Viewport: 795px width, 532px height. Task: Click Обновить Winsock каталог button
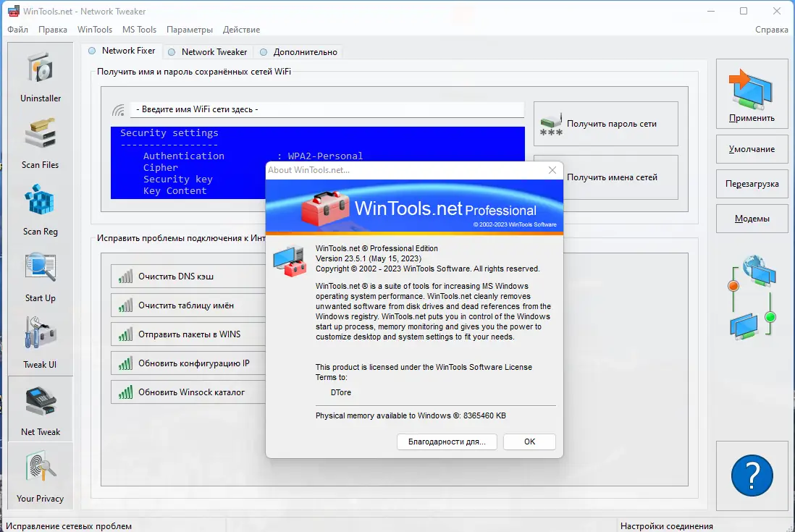[188, 392]
